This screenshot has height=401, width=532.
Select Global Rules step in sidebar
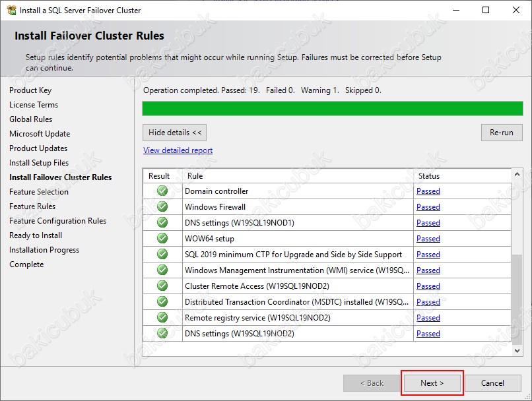pyautogui.click(x=31, y=119)
